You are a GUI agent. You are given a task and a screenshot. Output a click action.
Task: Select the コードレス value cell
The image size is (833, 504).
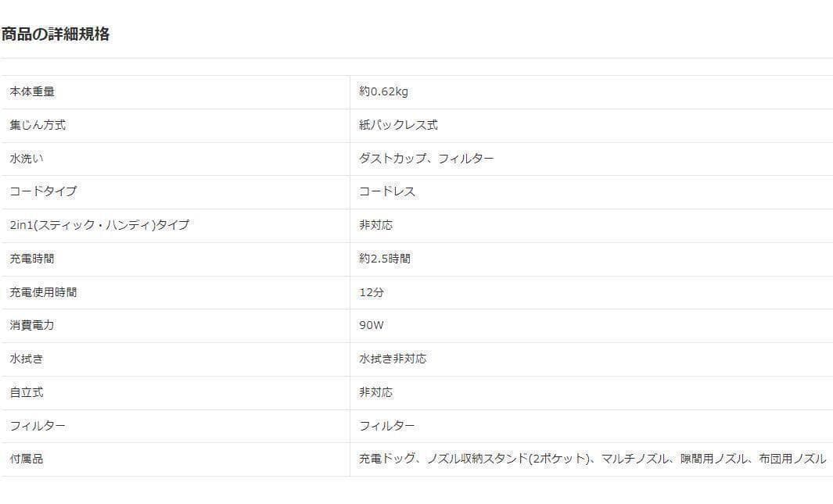(387, 191)
